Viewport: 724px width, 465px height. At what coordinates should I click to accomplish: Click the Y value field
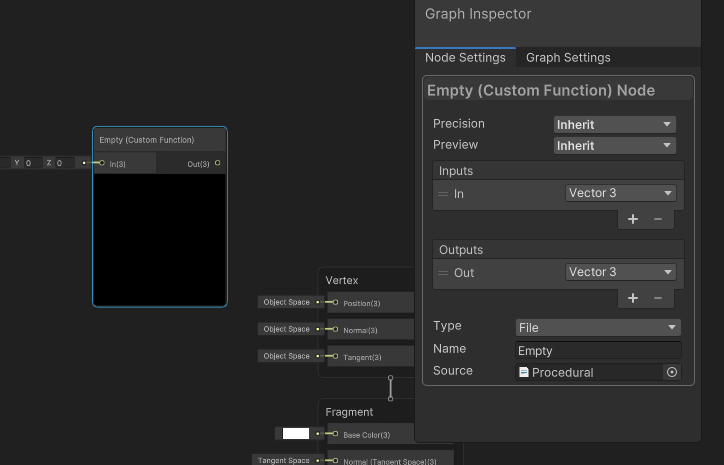pyautogui.click(x=33, y=163)
